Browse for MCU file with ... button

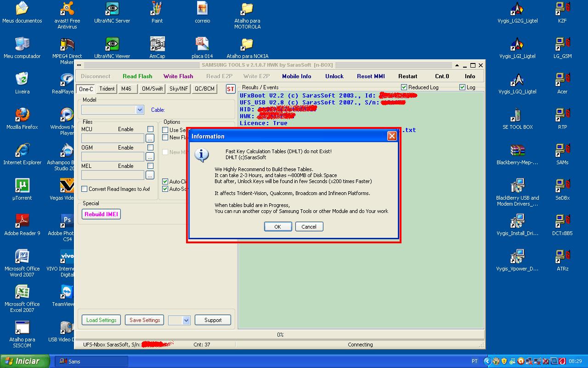(x=150, y=138)
